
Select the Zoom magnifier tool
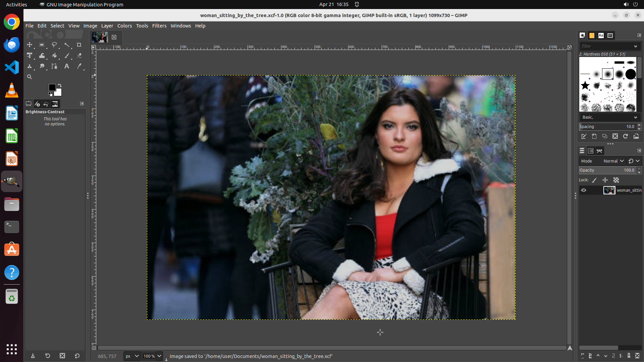pyautogui.click(x=30, y=77)
